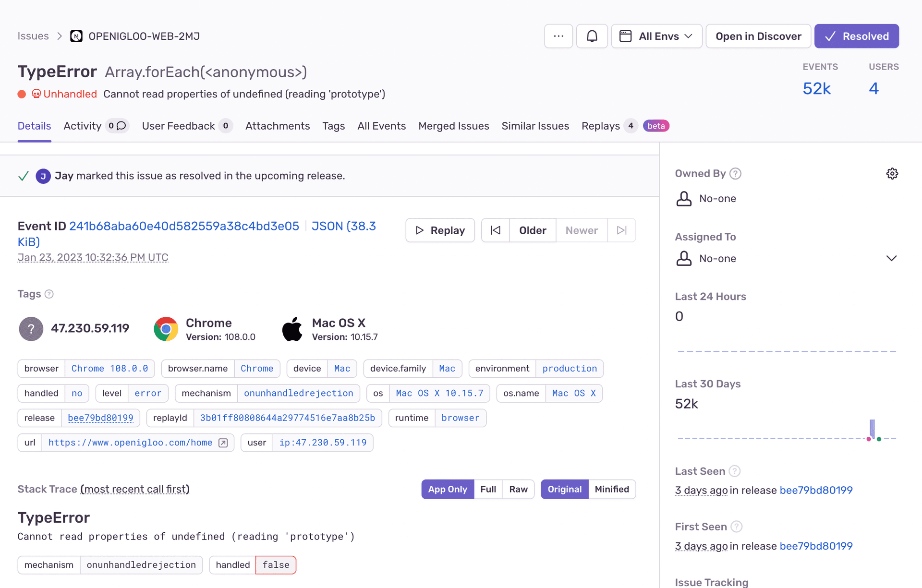
Task: Go to the Older event
Action: click(533, 230)
